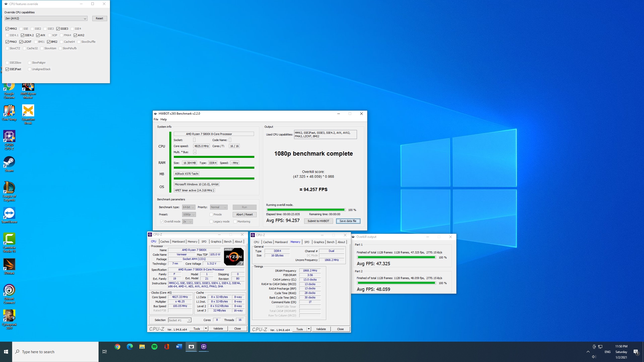The height and width of the screenshot is (362, 644).
Task: Open the Socket #1 selection dropdown
Action: [x=180, y=320]
